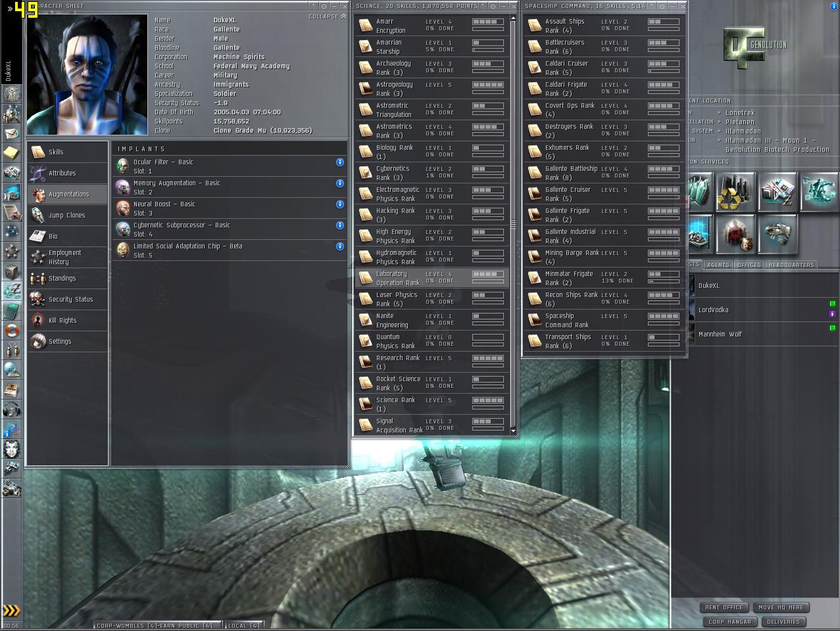
Task: Open the Character Sheet icon in the sidebar
Action: 12,94
